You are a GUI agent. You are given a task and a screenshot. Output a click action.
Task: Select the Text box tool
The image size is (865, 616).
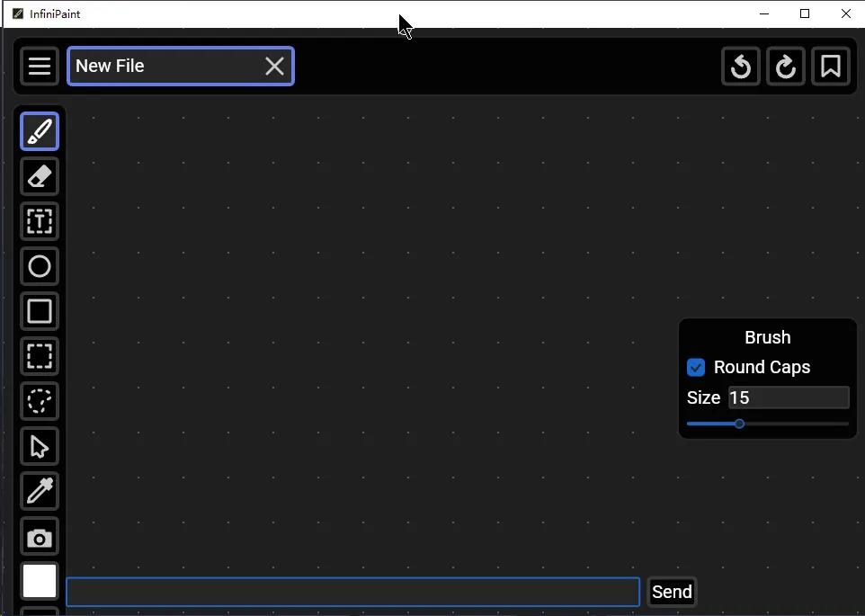[x=40, y=221]
